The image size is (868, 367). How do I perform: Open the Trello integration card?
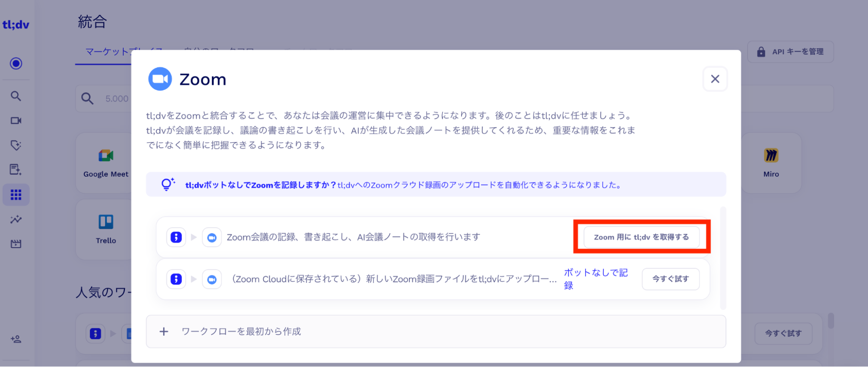[106, 229]
